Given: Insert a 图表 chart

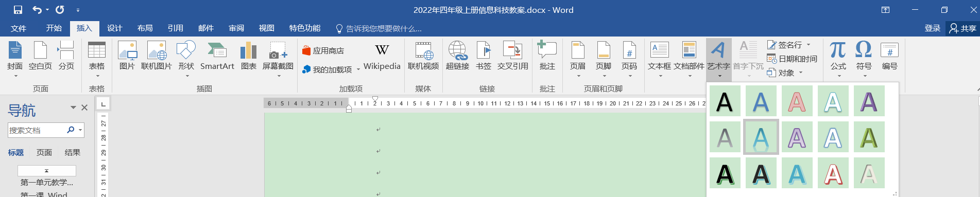Looking at the screenshot, I should click(x=249, y=56).
